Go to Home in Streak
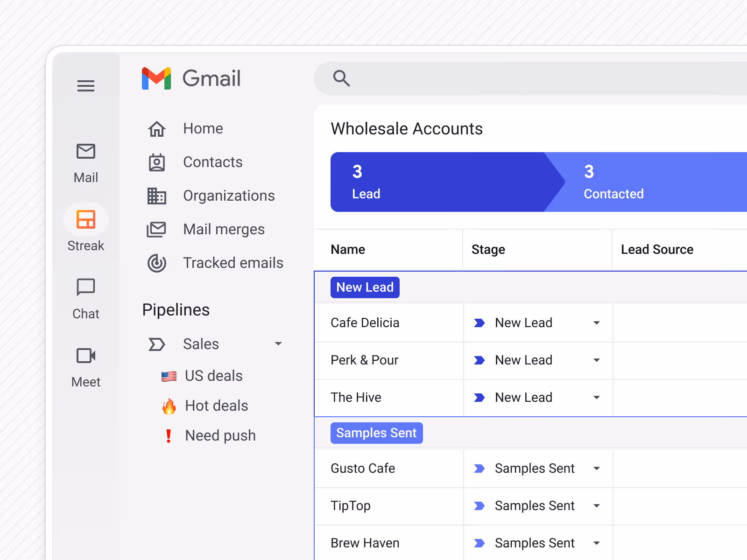This screenshot has height=560, width=747. 203,128
